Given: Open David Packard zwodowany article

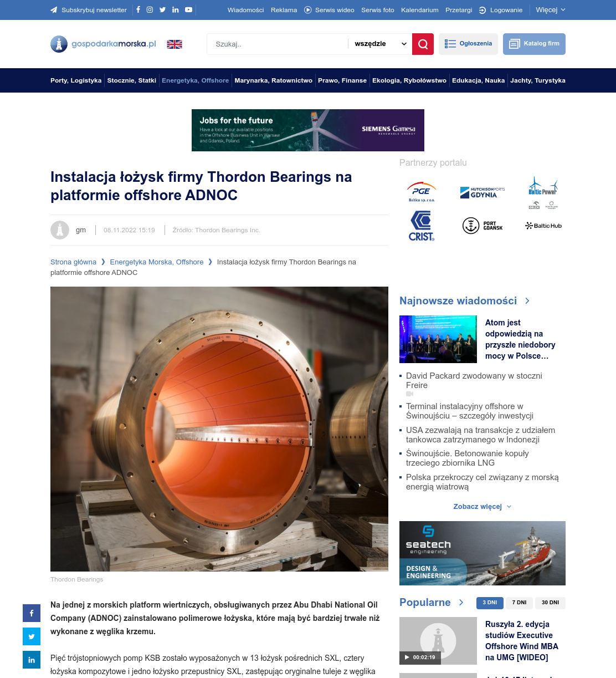Looking at the screenshot, I should [474, 380].
